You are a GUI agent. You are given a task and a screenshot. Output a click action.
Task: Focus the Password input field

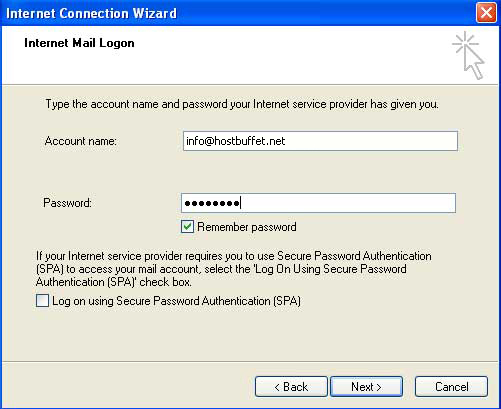(318, 203)
